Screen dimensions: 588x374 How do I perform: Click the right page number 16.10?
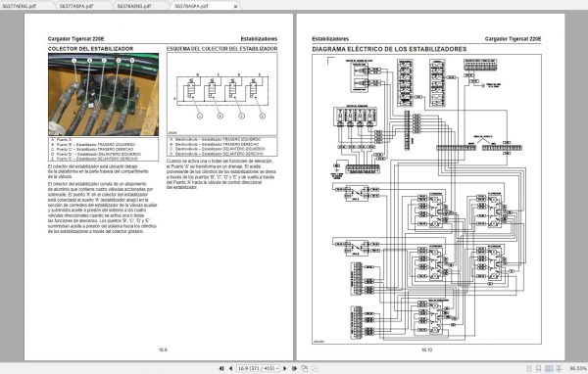[426, 350]
